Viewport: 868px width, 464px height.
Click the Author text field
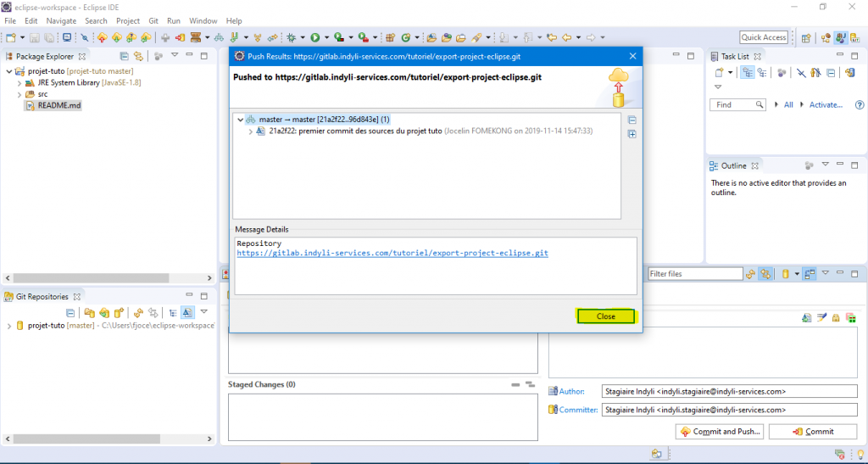[729, 391]
